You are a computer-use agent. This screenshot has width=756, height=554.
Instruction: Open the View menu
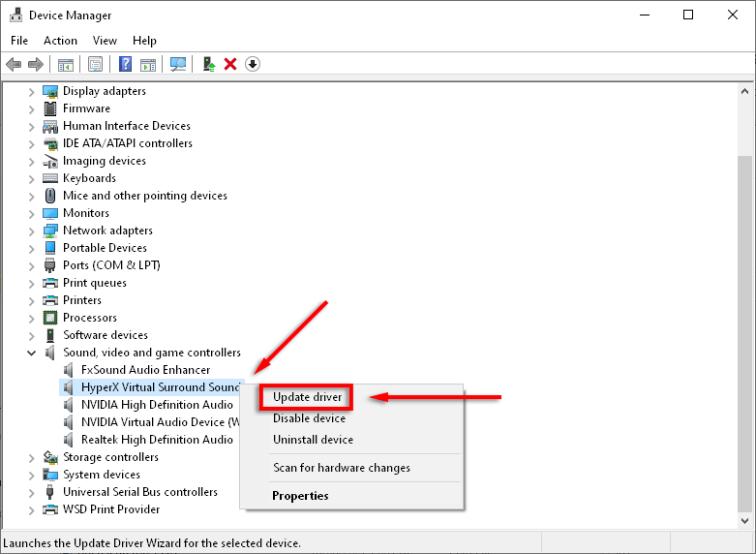(x=105, y=41)
